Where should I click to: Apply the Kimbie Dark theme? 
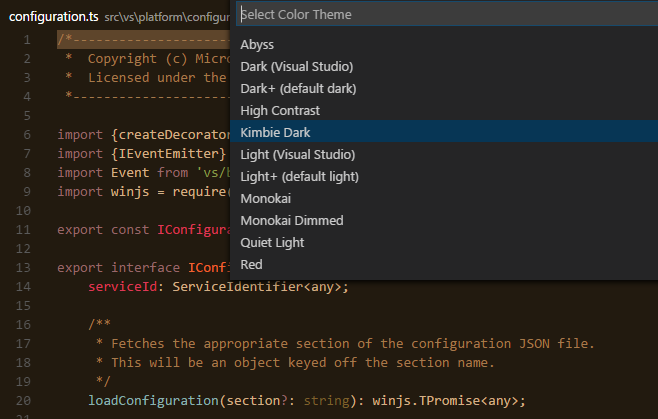[x=276, y=132]
